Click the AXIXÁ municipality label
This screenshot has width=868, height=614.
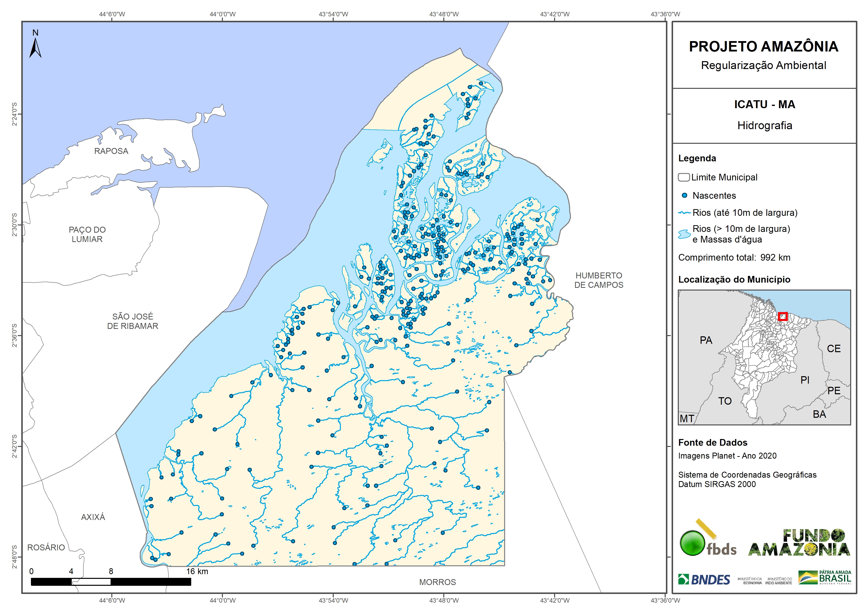coord(93,517)
